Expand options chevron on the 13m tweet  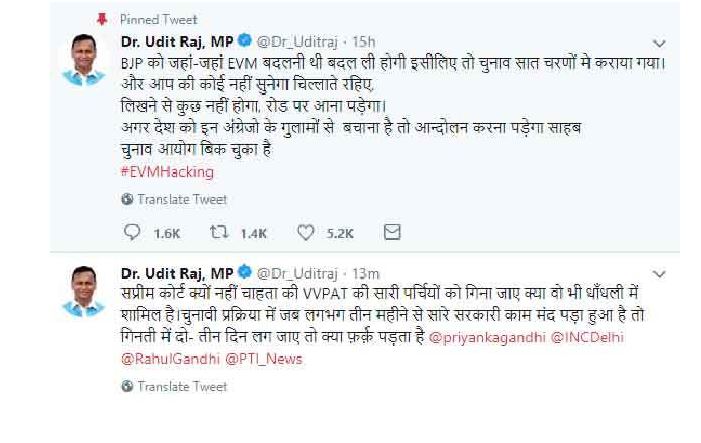tap(659, 273)
